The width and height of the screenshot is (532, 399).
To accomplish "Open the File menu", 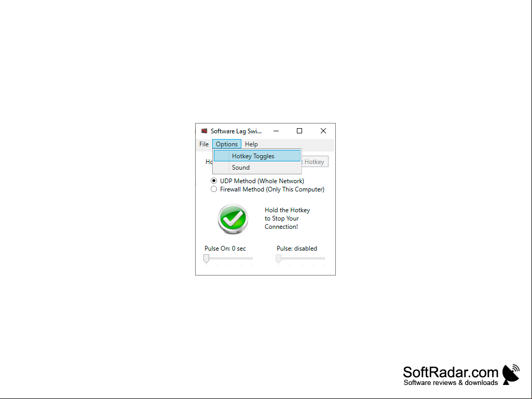I will [x=204, y=144].
